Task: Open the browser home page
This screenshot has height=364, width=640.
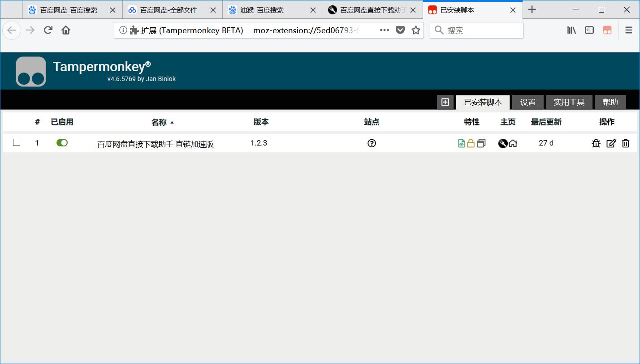Action: tap(66, 30)
